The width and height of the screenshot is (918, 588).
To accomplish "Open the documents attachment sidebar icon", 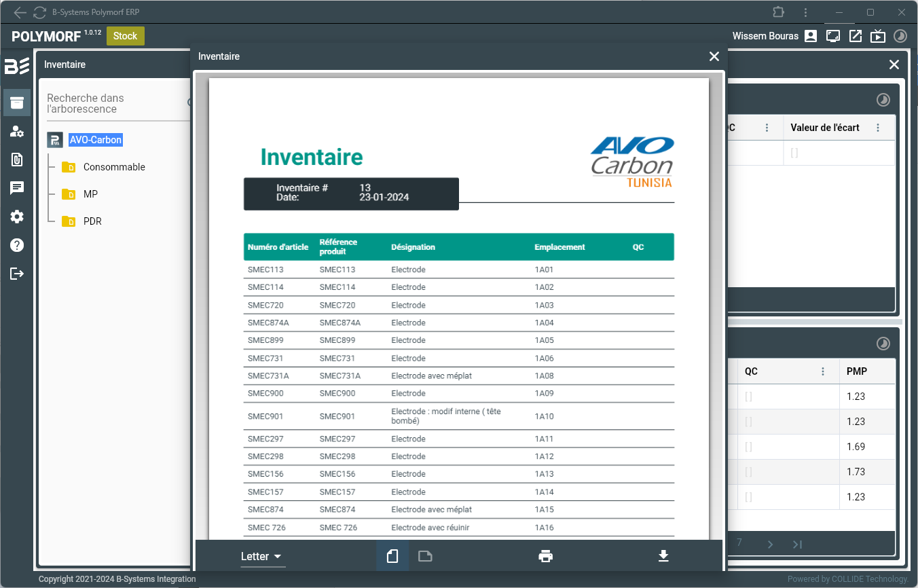I will (17, 160).
